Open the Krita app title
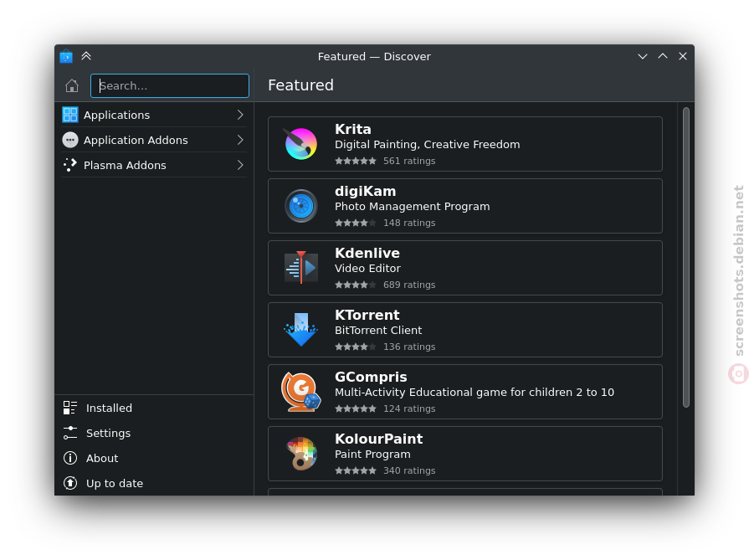 (x=353, y=129)
